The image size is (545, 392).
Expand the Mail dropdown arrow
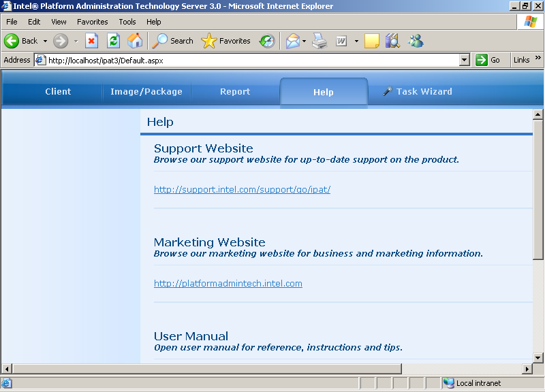pos(304,41)
